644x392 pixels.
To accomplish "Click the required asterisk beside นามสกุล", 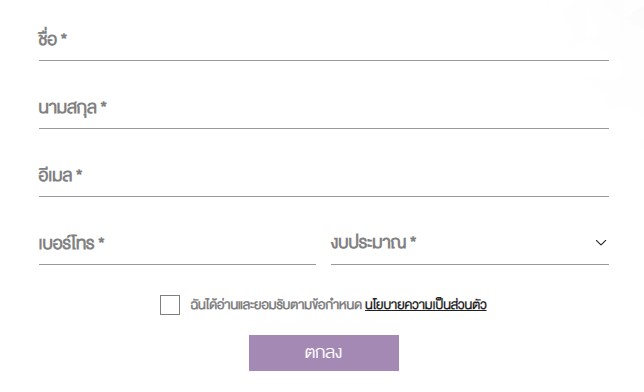I will pyautogui.click(x=104, y=105).
